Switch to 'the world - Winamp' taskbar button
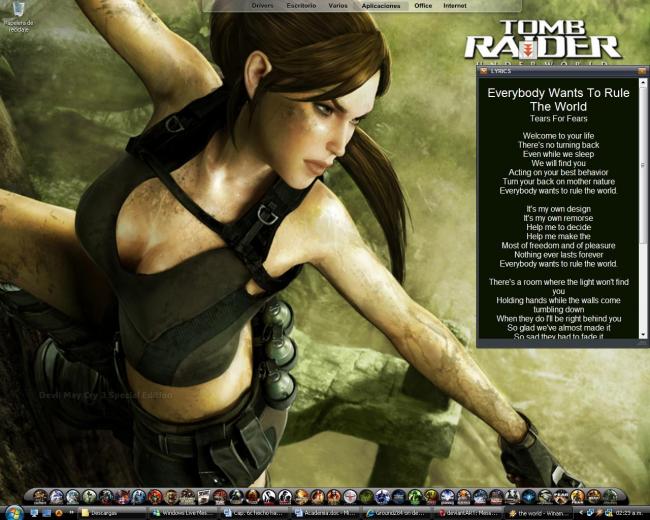This screenshot has width=650, height=520. coord(539,513)
